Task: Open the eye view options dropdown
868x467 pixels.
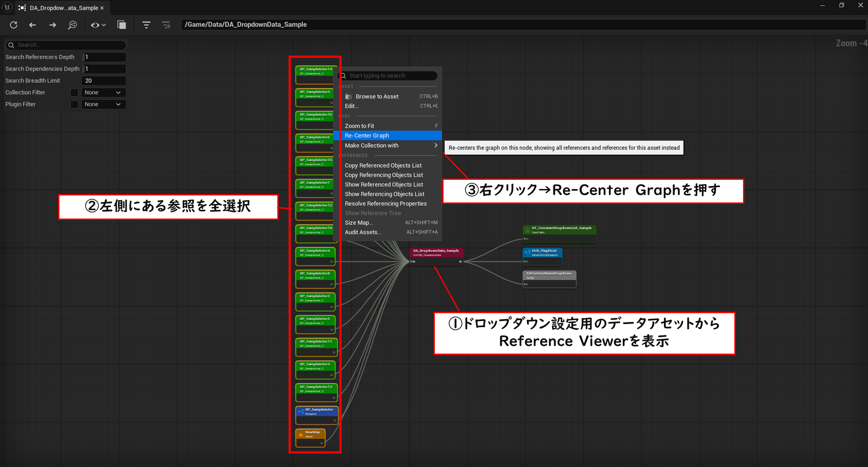Action: 98,25
